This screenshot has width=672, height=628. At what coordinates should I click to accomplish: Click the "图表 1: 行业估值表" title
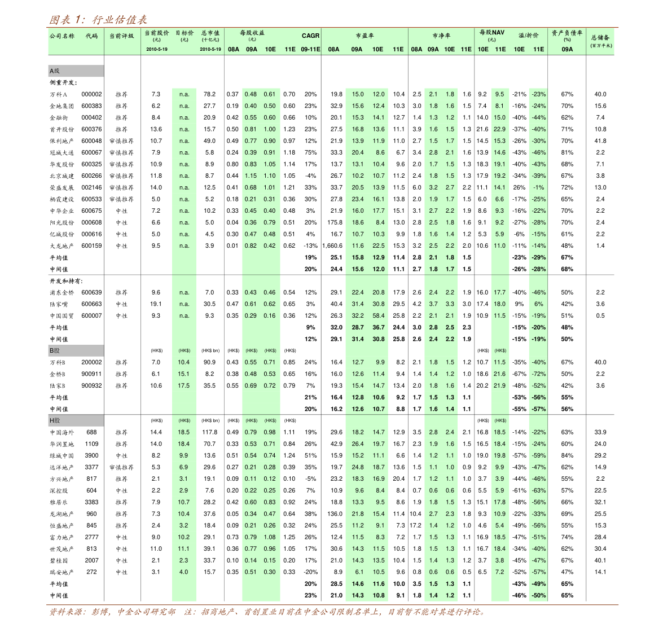[x=98, y=20]
